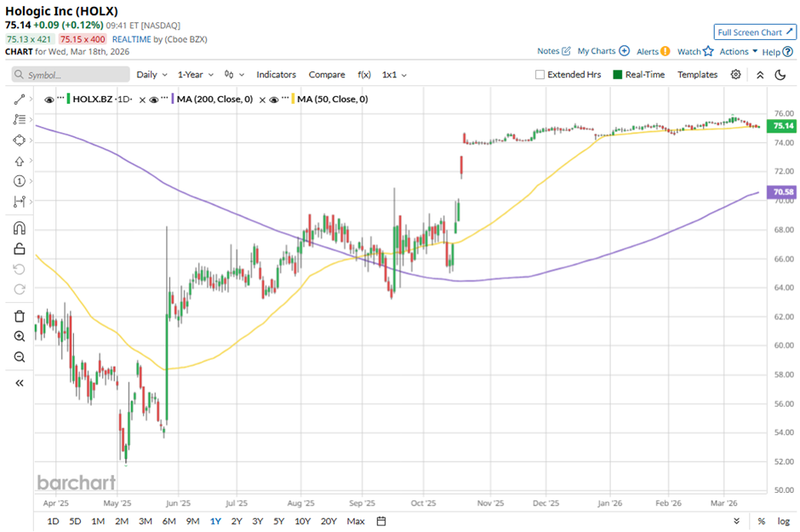The width and height of the screenshot is (800, 532).
Task: Delete drawings with the trash icon
Action: pyautogui.click(x=19, y=317)
